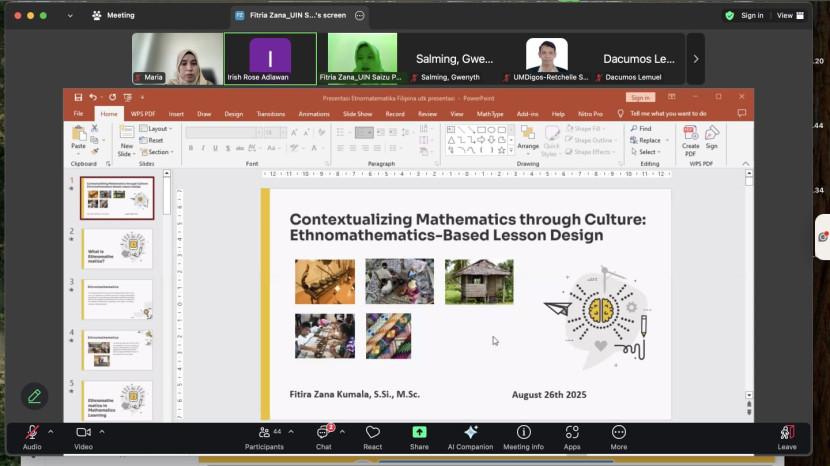Unmute the microphone with Audio button
830x466 pixels.
pos(32,433)
